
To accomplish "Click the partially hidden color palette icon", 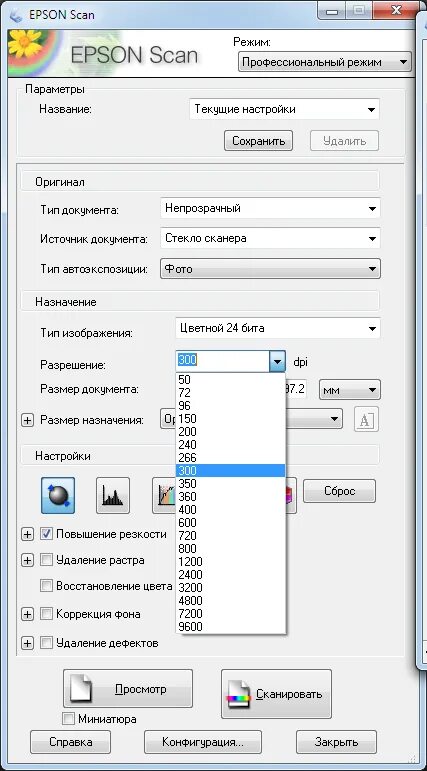I will point(291,495).
